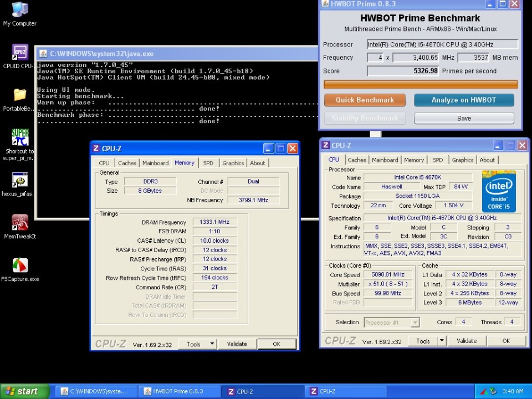Open About tab in right CPU-Z window
532x399 pixels.
pos(487,160)
